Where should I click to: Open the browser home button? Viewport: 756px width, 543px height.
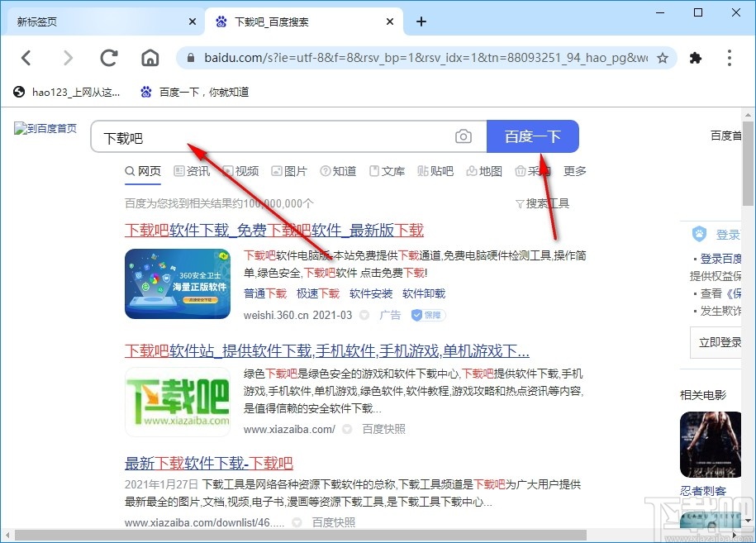(x=150, y=58)
